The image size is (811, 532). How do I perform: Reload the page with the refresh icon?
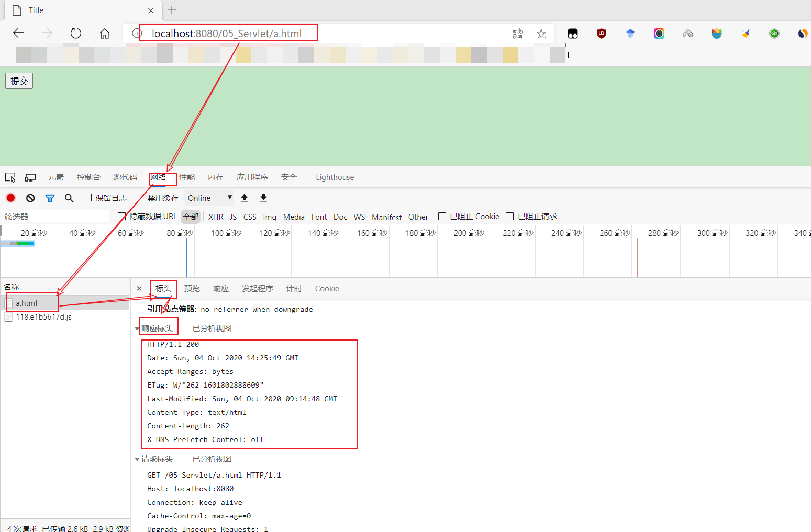click(76, 33)
